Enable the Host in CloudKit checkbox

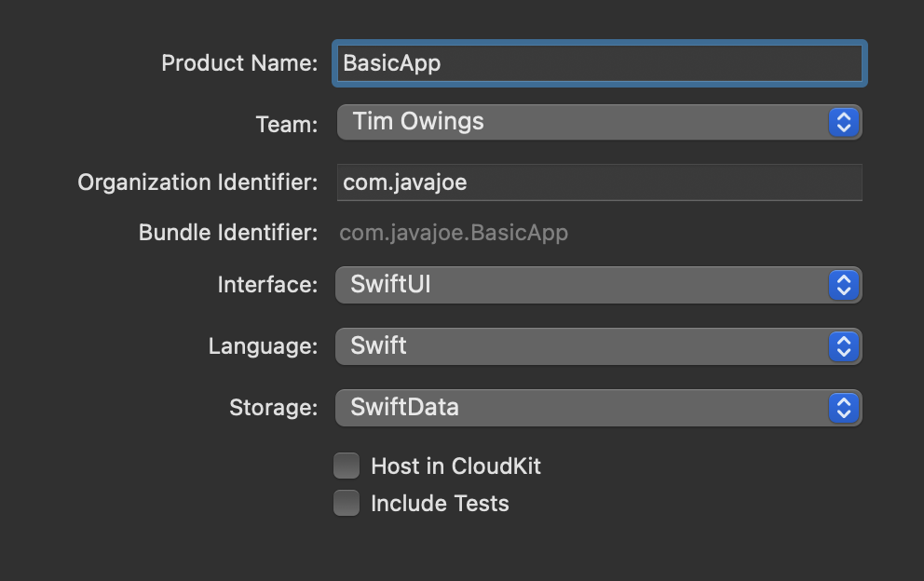346,466
